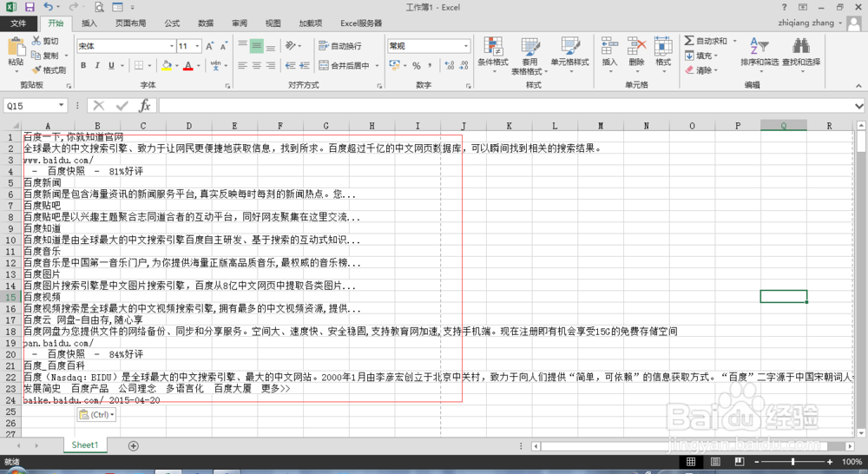Expand the formula bar chevron
The width and height of the screenshot is (868, 474).
[x=858, y=106]
